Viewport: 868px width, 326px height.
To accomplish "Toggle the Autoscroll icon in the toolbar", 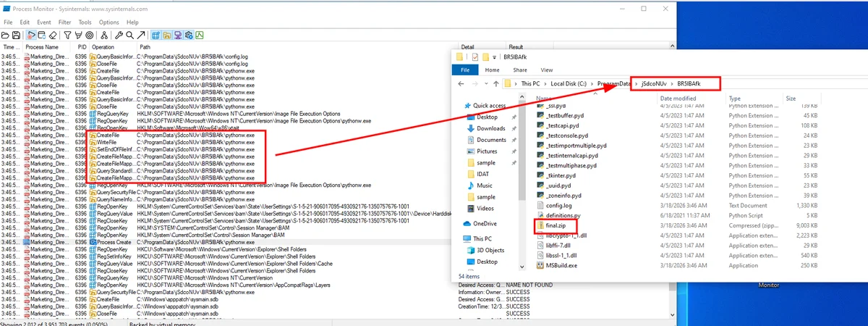I will click(x=42, y=35).
